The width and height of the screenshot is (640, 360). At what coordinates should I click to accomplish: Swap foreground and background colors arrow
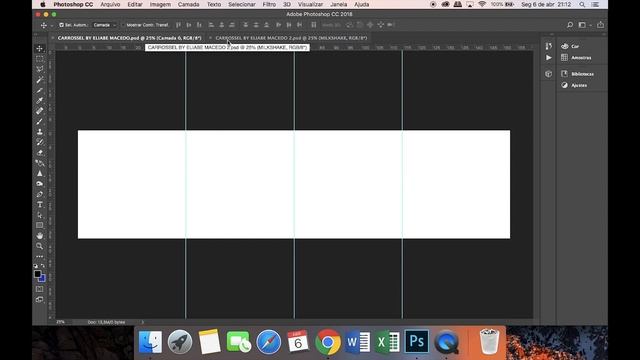[x=43, y=266]
